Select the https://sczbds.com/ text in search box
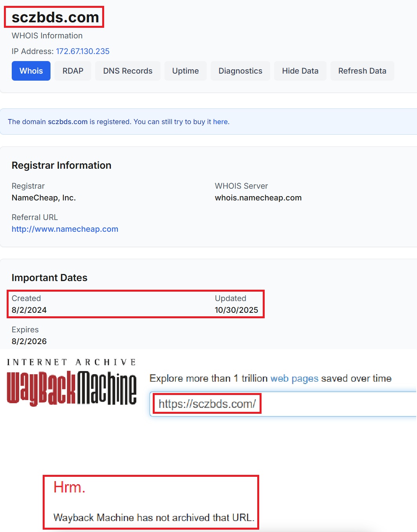The height and width of the screenshot is (532, 417). (x=208, y=403)
